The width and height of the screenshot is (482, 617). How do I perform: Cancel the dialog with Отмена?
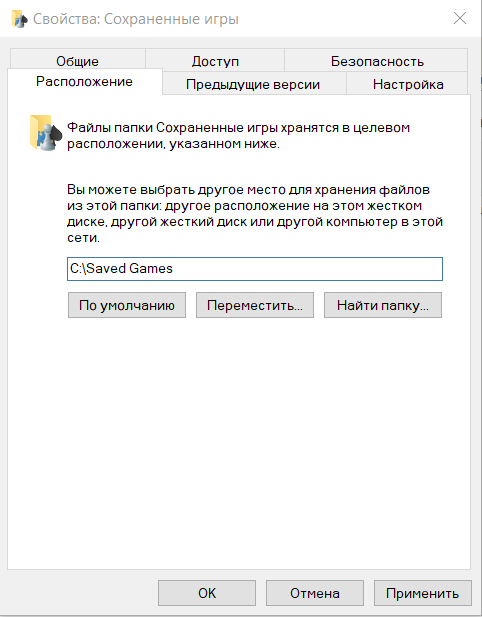(315, 593)
